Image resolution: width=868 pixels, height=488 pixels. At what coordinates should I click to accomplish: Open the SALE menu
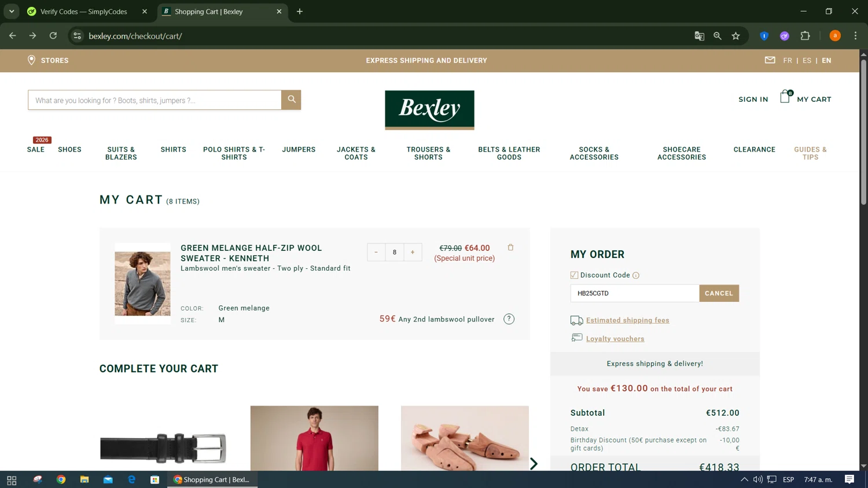pos(36,149)
